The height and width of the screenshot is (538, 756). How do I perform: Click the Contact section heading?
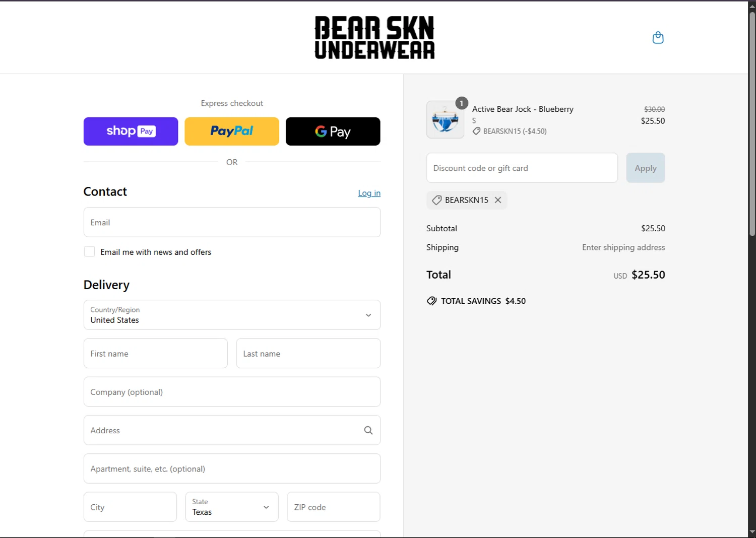105,191
